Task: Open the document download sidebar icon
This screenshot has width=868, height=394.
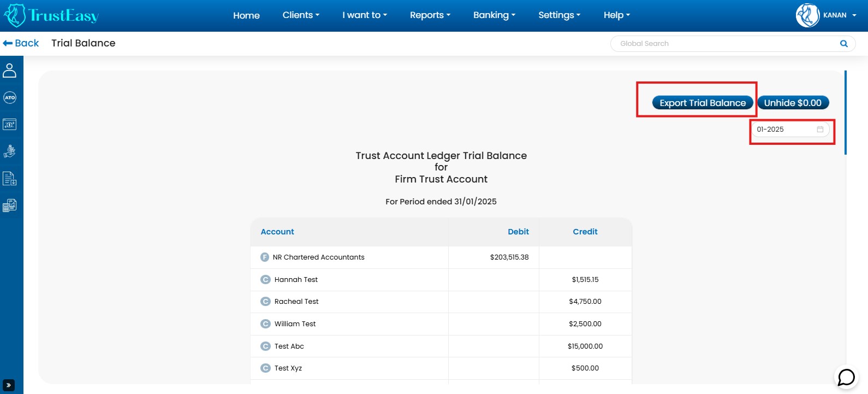Action: click(10, 179)
